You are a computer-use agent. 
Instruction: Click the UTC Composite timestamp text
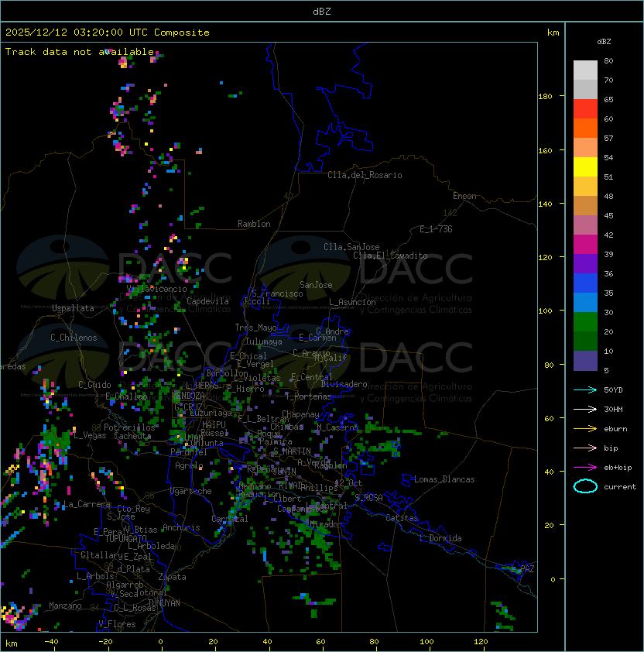click(108, 33)
